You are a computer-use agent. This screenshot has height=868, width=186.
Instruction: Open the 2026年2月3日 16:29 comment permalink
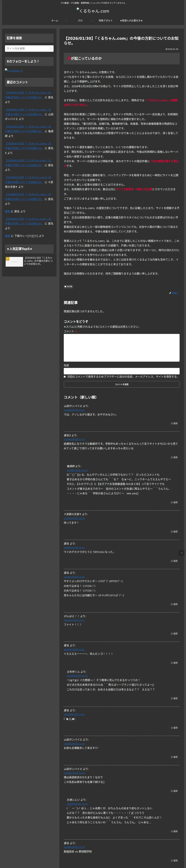[x=74, y=519]
